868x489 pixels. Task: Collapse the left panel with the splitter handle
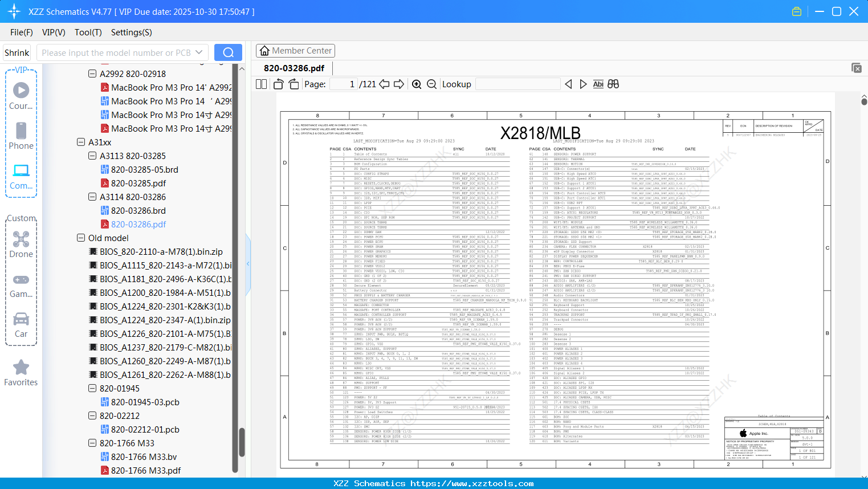(248, 263)
